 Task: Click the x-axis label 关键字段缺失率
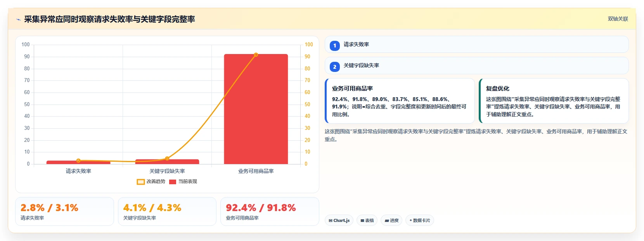click(167, 171)
